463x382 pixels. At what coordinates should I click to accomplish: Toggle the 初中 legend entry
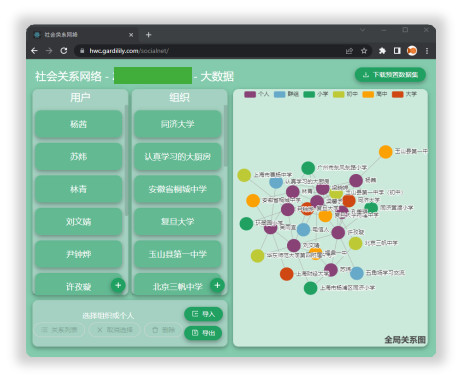[x=345, y=94]
